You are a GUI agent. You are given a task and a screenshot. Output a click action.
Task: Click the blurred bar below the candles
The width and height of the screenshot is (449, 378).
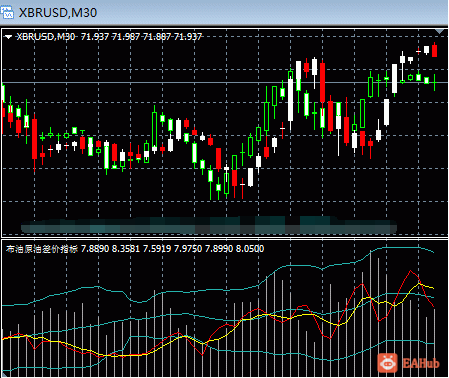point(209,225)
